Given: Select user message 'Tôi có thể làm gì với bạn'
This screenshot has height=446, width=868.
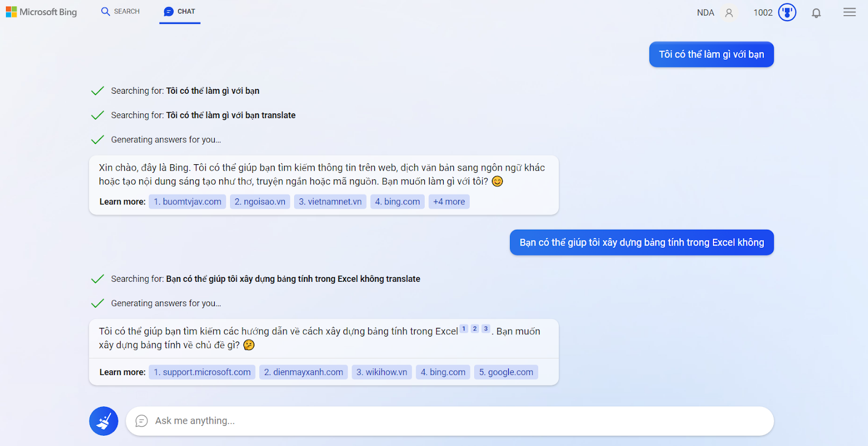Looking at the screenshot, I should tap(711, 54).
